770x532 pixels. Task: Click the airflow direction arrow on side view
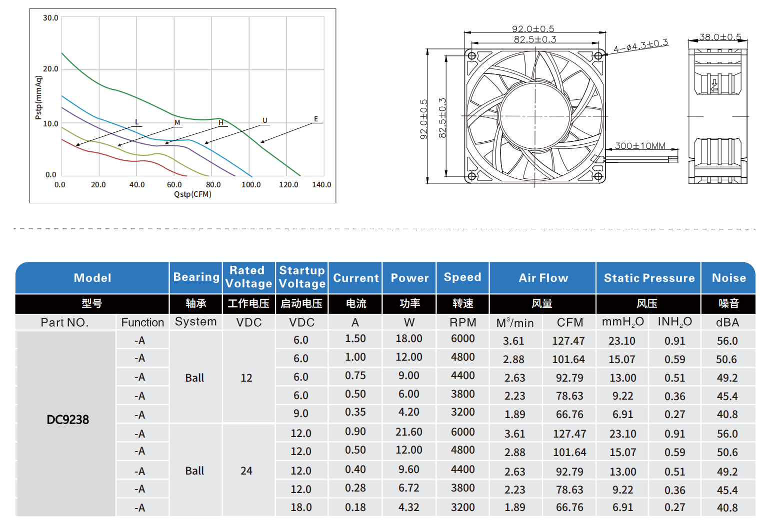(714, 85)
